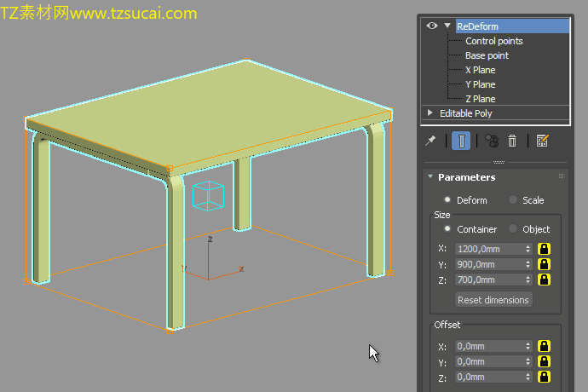This screenshot has height=392, width=588.
Task: Click Size Y value field 900,0mm
Action: (489, 264)
